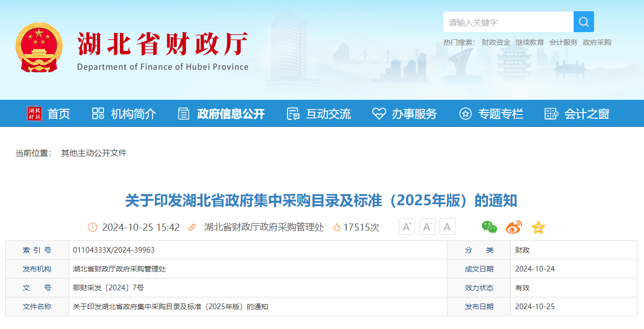Click the flame icon showing 17515 views

[x=337, y=227]
